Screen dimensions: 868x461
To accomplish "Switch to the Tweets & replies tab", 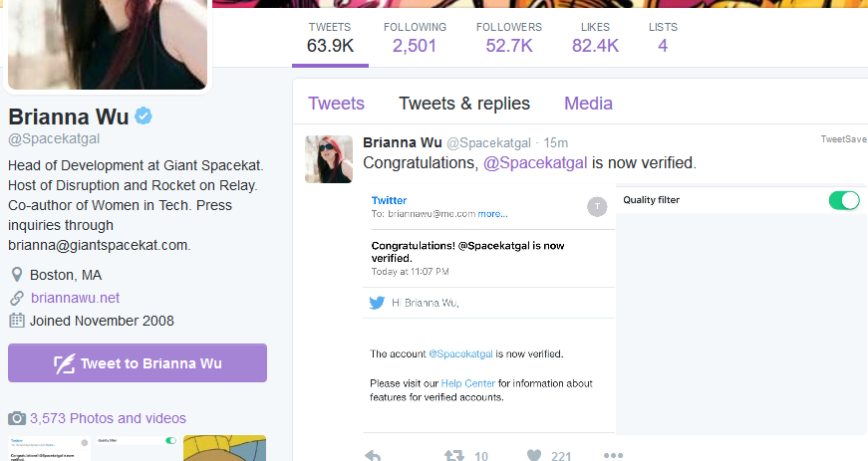I will 464,104.
